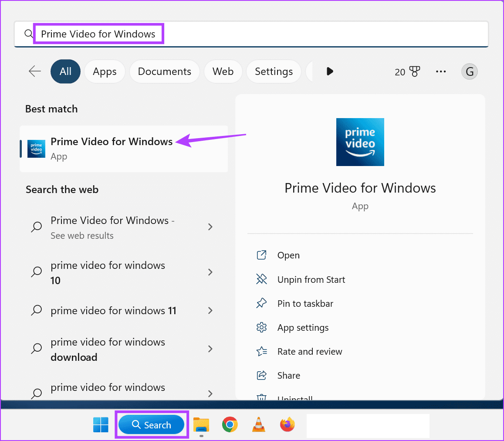The width and height of the screenshot is (504, 441).
Task: Expand chevron for 'See web results' row
Action: pyautogui.click(x=210, y=227)
